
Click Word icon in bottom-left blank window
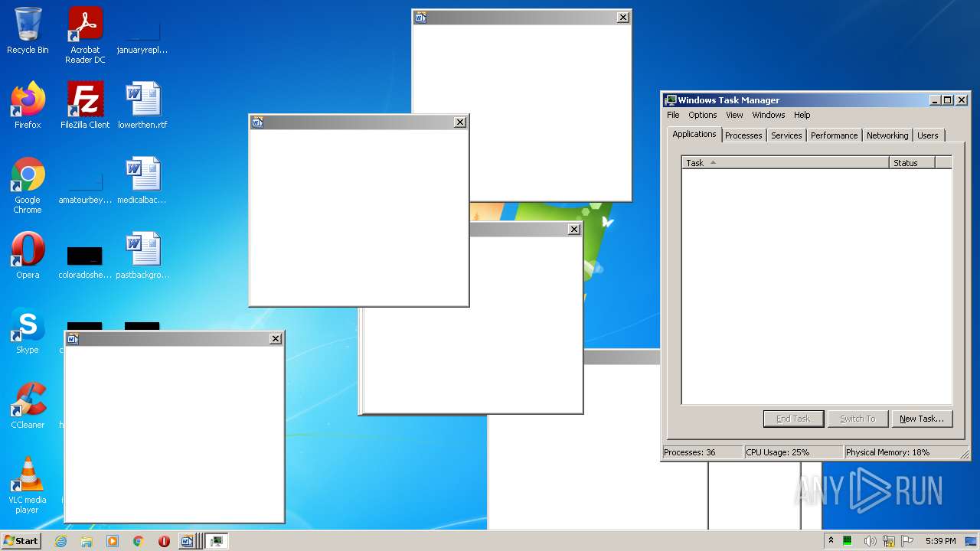click(x=73, y=339)
